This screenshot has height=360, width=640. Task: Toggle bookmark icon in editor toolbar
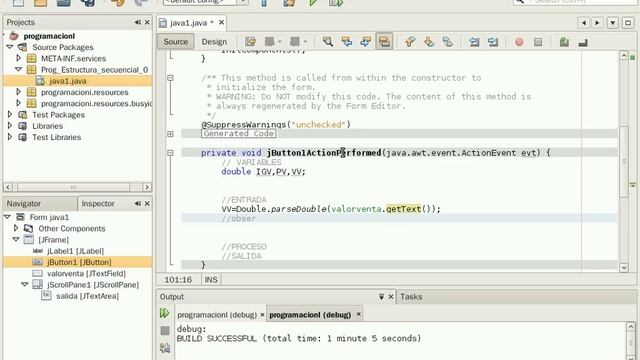point(448,42)
